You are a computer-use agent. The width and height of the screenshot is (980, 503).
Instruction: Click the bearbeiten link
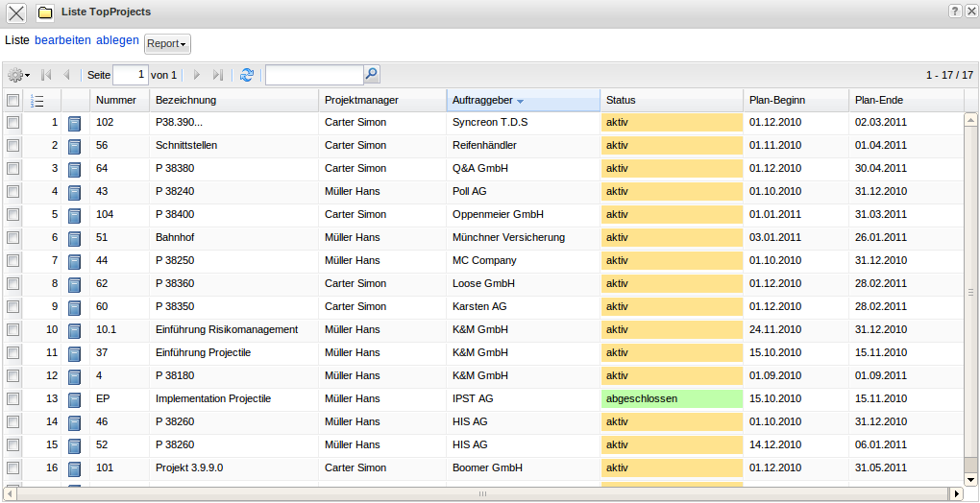pyautogui.click(x=62, y=40)
